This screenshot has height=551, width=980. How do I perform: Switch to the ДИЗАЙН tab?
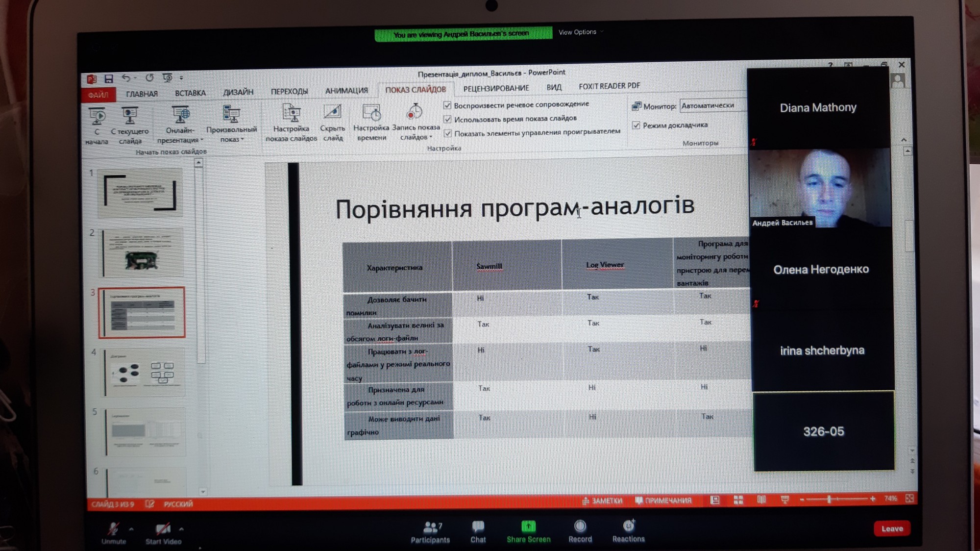coord(238,92)
